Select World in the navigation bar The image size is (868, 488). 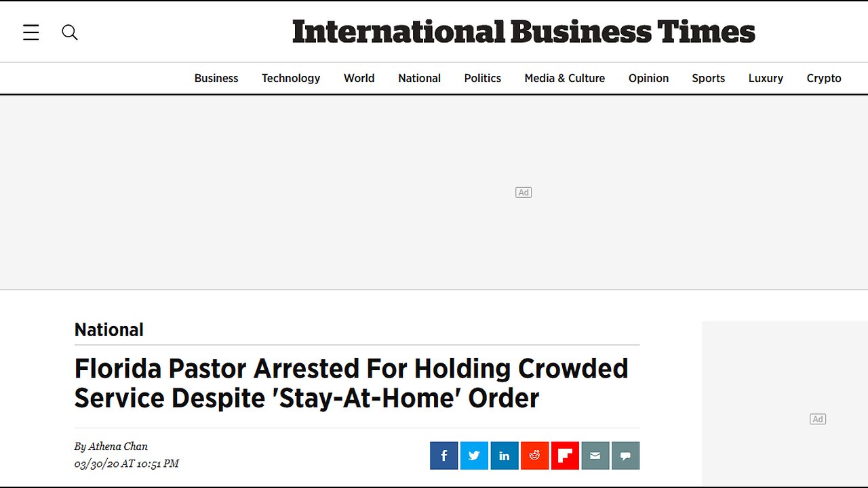(x=359, y=78)
